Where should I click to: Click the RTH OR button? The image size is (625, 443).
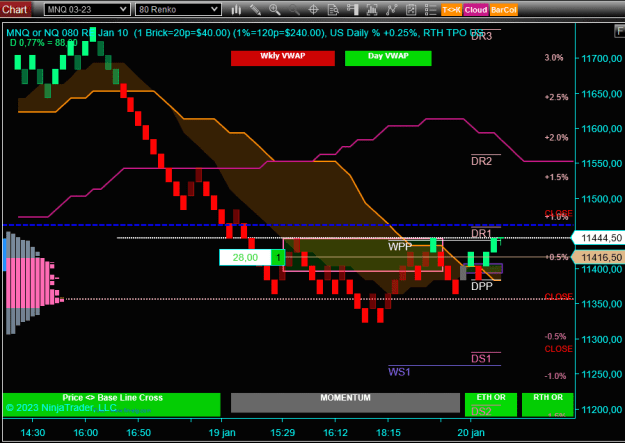click(x=548, y=404)
